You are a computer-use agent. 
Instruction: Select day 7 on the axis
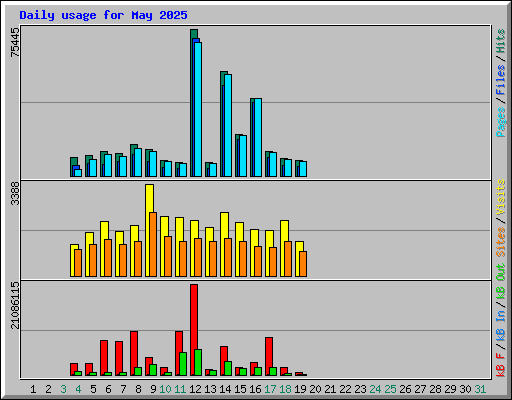[x=123, y=389]
